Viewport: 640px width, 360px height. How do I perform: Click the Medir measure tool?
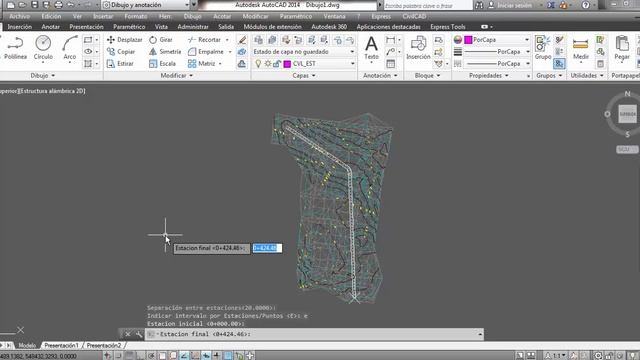(580, 48)
